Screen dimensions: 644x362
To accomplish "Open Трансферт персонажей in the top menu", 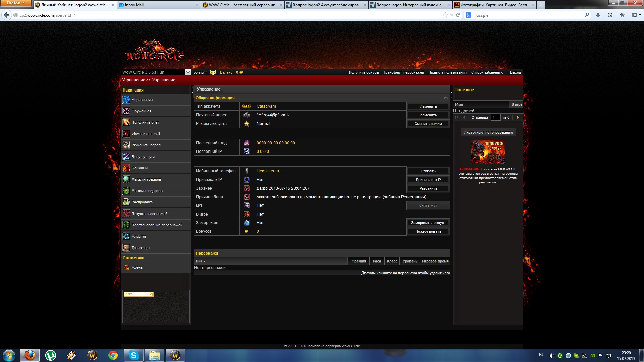I will 404,72.
